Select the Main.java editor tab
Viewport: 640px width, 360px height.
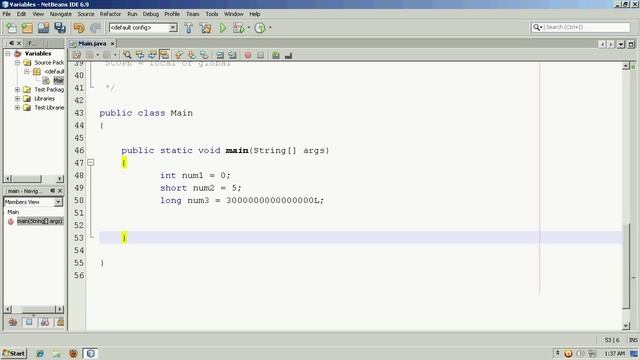click(x=92, y=43)
